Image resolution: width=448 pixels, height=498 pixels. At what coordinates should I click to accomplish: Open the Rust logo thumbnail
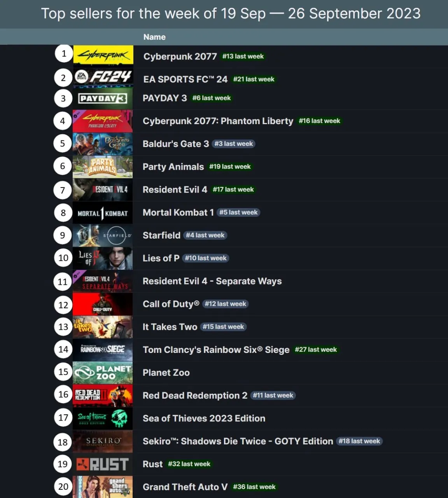103,464
